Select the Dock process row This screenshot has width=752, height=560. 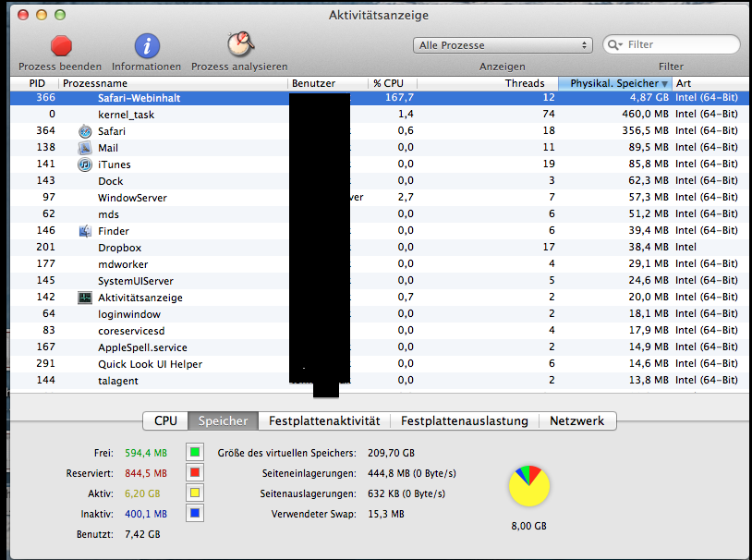380,181
